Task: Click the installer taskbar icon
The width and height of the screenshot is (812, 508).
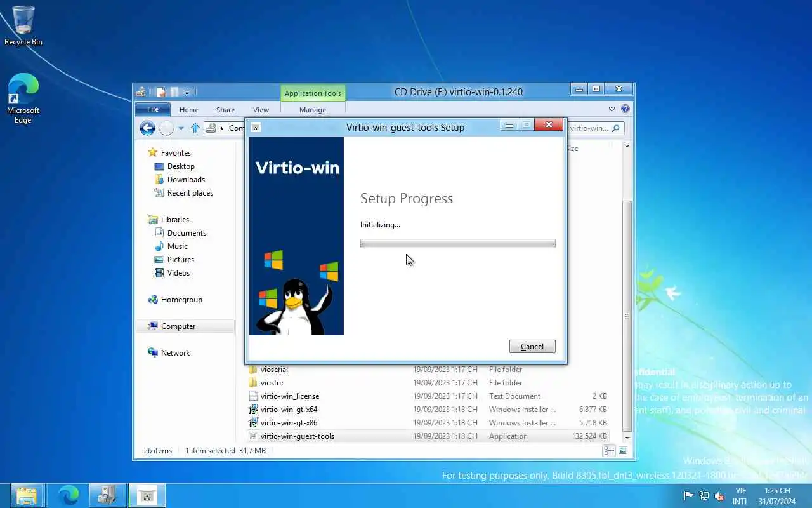Action: [107, 495]
